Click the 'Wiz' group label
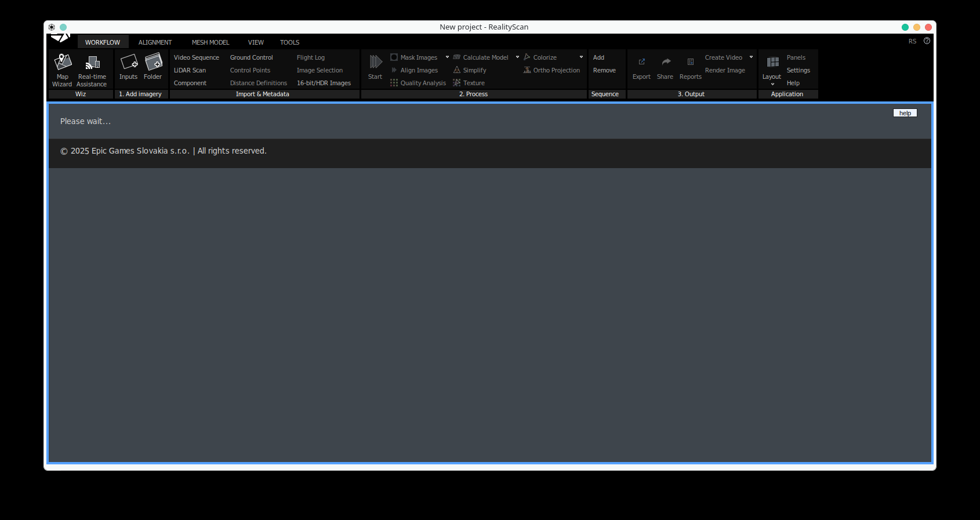Viewport: 980px width, 520px height. (81, 94)
